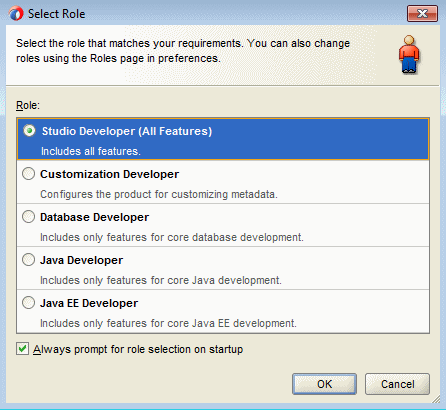Click 'Includes only features for core database development.'
This screenshot has width=446, height=410.
tap(172, 237)
